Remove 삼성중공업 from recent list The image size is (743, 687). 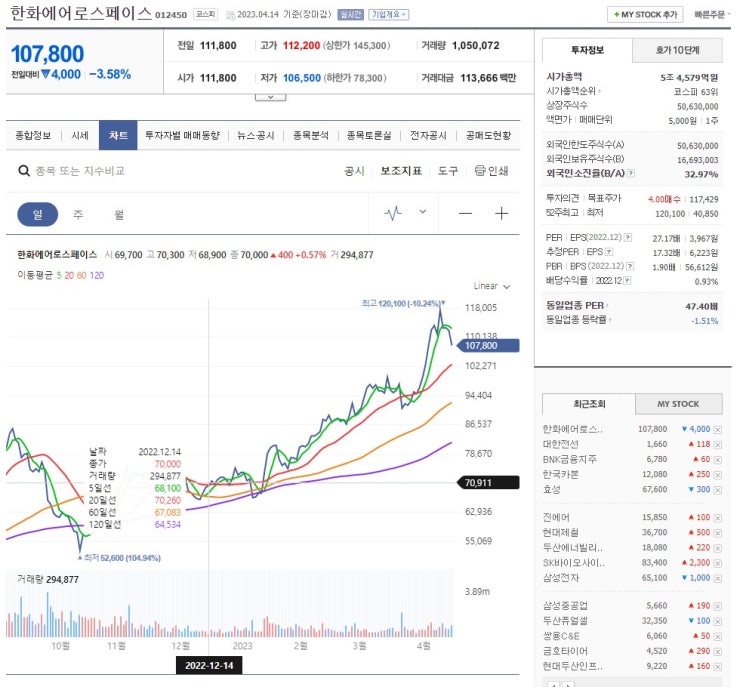pos(717,606)
